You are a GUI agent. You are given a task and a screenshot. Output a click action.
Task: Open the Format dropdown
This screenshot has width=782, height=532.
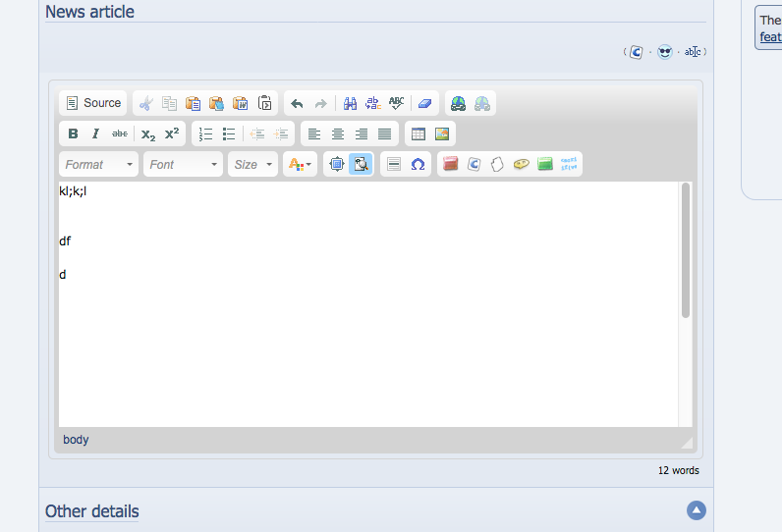click(x=99, y=164)
